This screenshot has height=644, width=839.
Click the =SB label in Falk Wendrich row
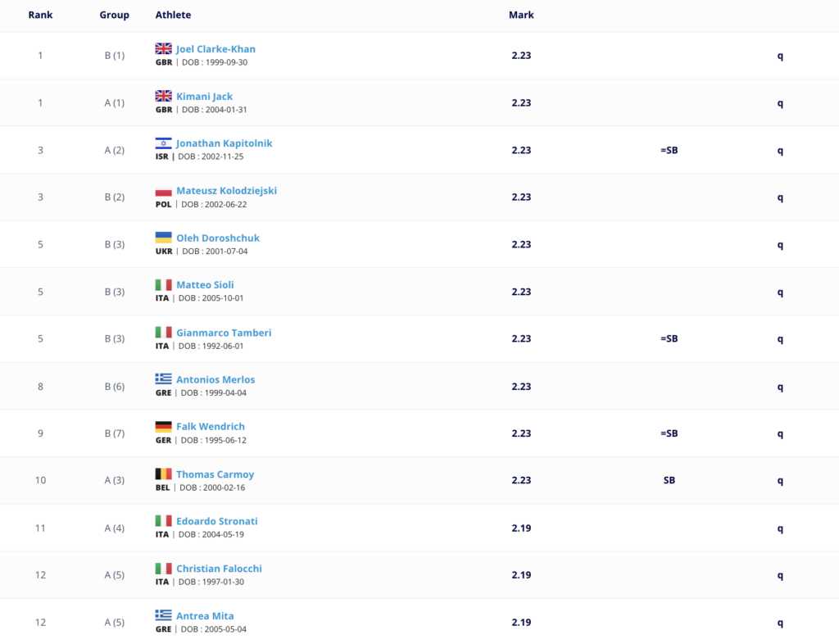(669, 433)
